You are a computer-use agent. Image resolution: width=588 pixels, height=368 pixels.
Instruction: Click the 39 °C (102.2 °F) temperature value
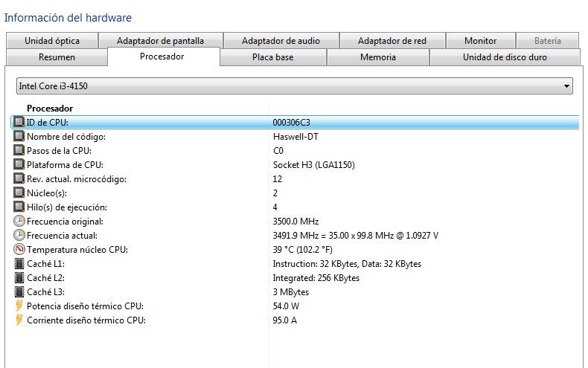(x=303, y=250)
